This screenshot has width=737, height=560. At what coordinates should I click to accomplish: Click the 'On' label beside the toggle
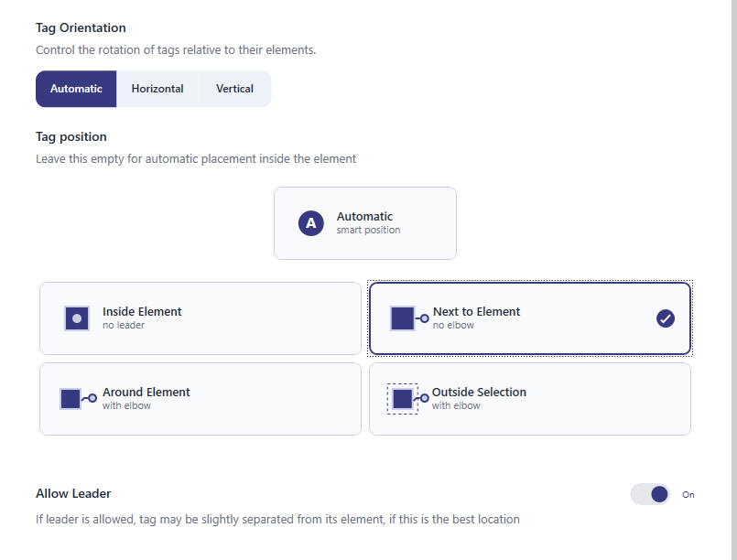coord(688,495)
